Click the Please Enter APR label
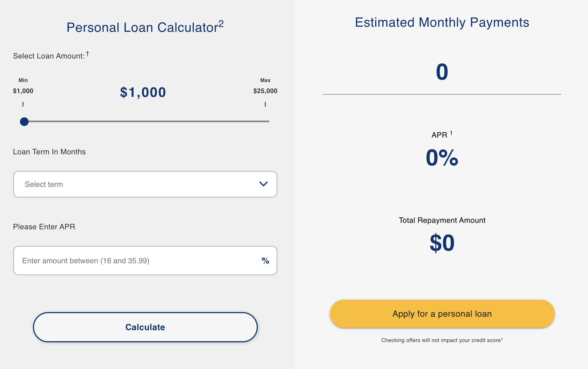 pos(44,227)
